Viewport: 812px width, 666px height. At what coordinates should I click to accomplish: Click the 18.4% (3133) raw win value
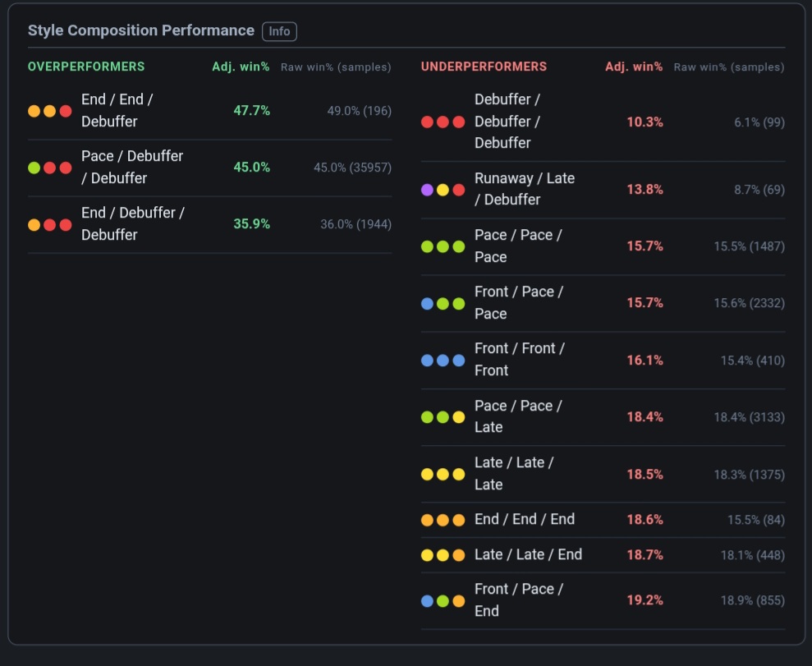pyautogui.click(x=750, y=417)
